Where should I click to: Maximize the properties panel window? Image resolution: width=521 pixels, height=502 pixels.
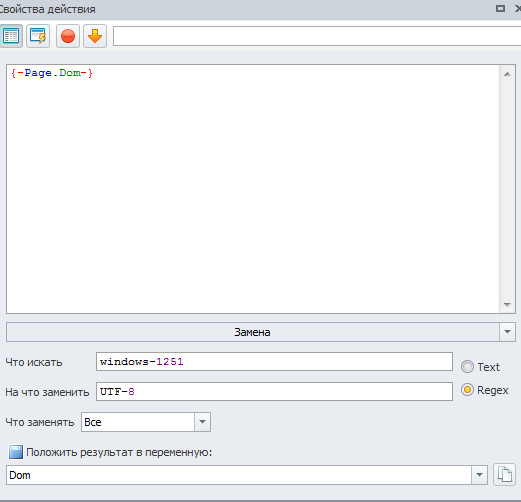click(x=500, y=9)
